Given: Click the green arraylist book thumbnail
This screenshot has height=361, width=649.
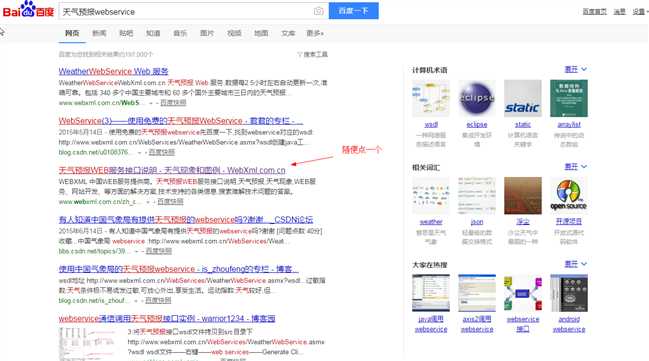Looking at the screenshot, I should click(x=569, y=99).
